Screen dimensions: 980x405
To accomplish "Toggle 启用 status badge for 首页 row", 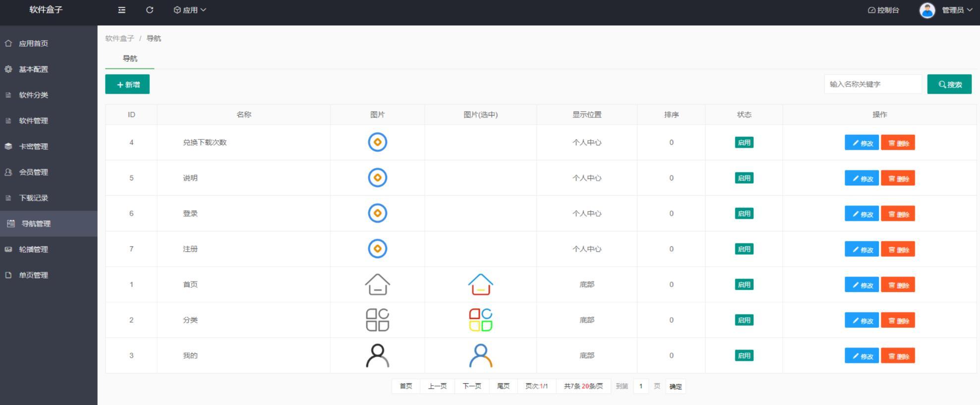I will (744, 285).
